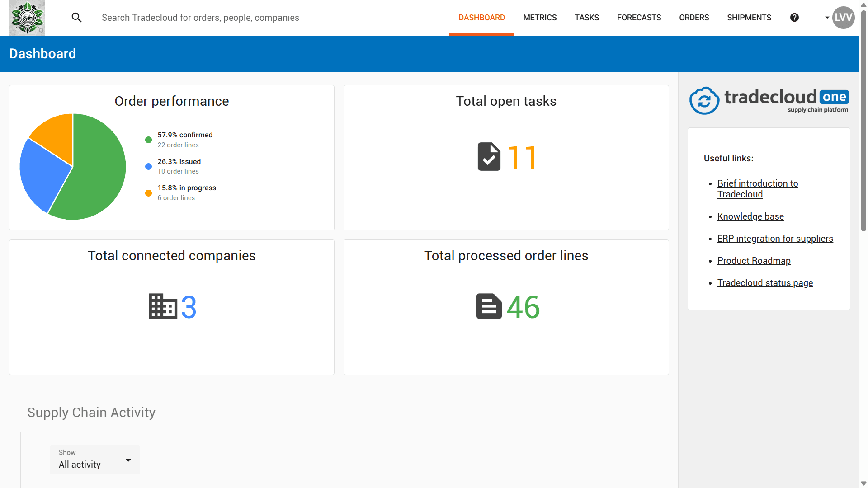
Task: Click the open tasks count 11
Action: coord(522,157)
